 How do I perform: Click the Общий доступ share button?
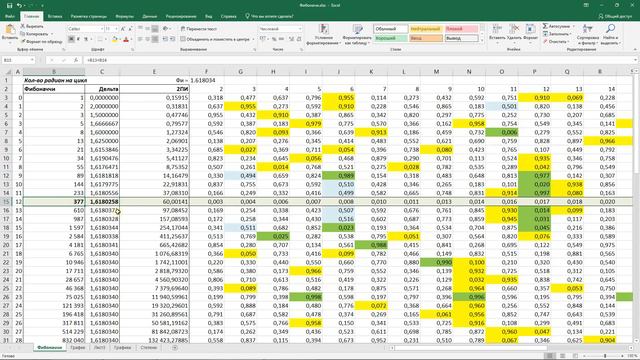[x=615, y=16]
